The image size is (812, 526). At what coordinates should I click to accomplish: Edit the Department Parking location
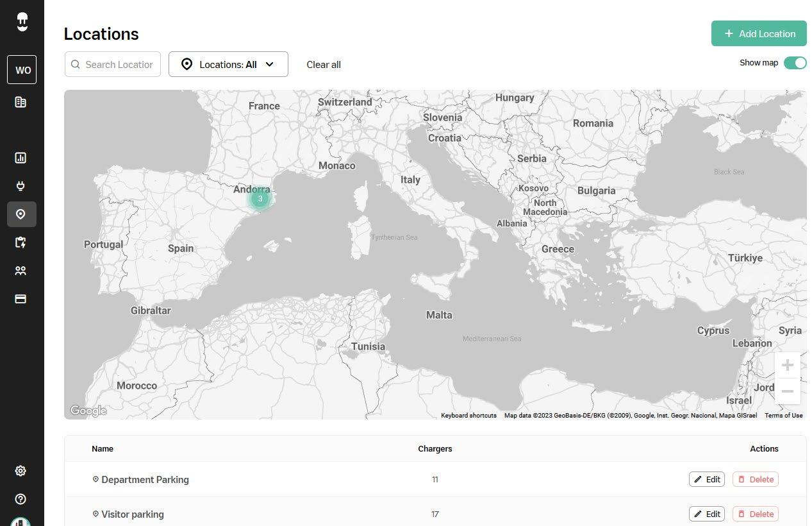(x=707, y=479)
